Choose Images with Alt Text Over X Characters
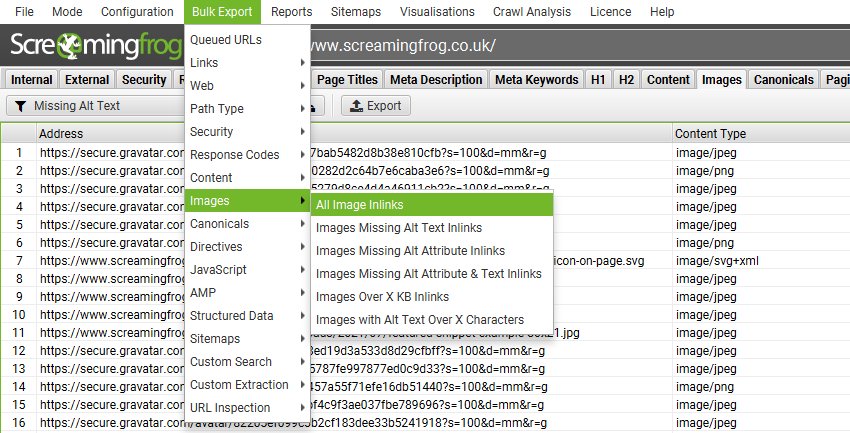 point(432,320)
